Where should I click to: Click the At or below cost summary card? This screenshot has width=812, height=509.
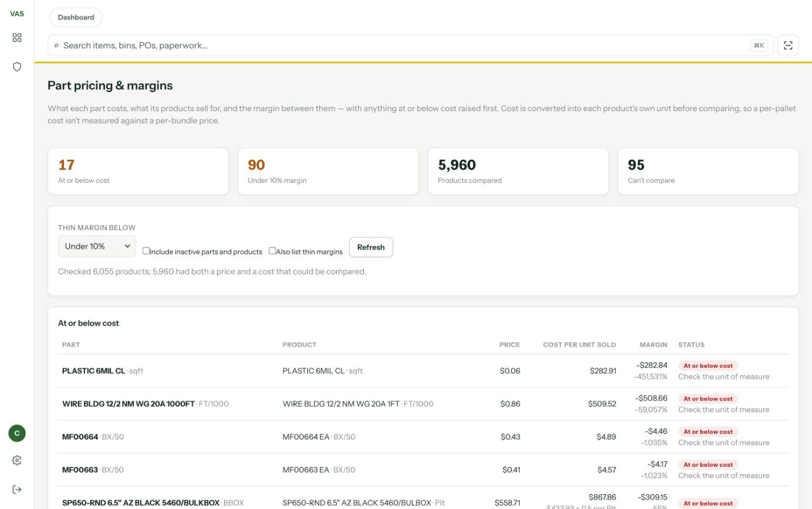click(x=138, y=171)
